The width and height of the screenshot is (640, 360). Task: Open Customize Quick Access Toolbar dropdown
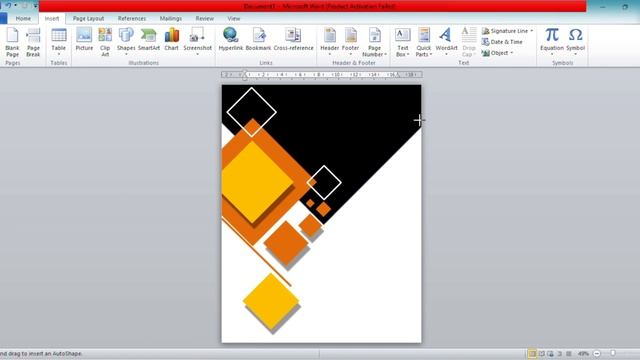36,5
